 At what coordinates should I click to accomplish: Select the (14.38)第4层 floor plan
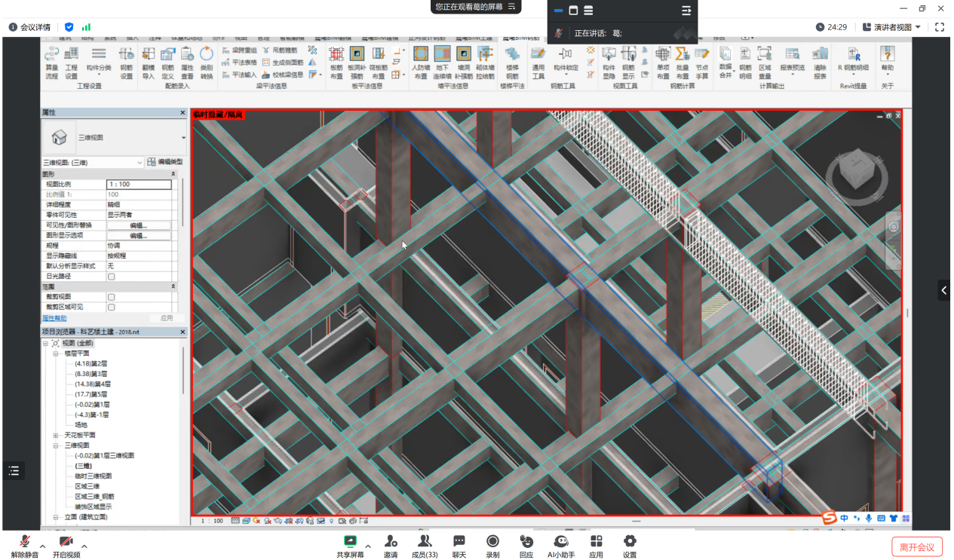(90, 384)
